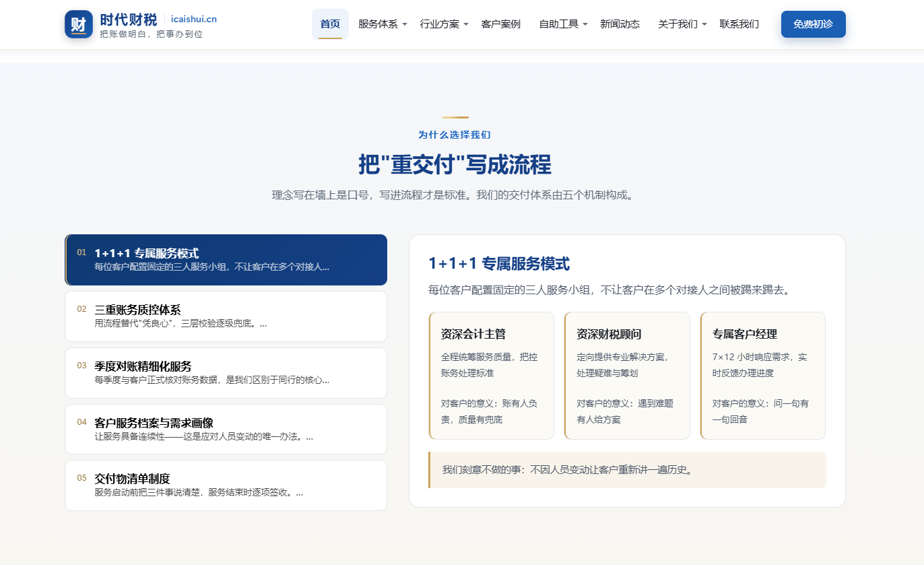This screenshot has height=577, width=924.
Task: Open the 首页 nav item
Action: point(330,24)
